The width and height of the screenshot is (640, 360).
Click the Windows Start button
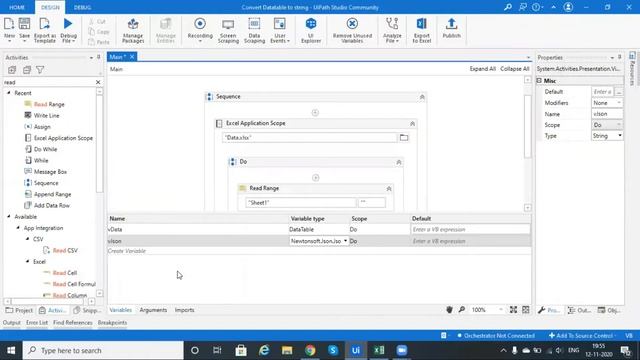tap(11, 350)
